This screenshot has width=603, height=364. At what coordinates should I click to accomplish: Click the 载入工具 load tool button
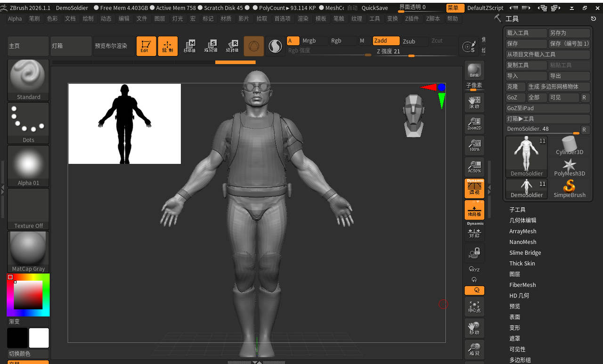(x=526, y=33)
